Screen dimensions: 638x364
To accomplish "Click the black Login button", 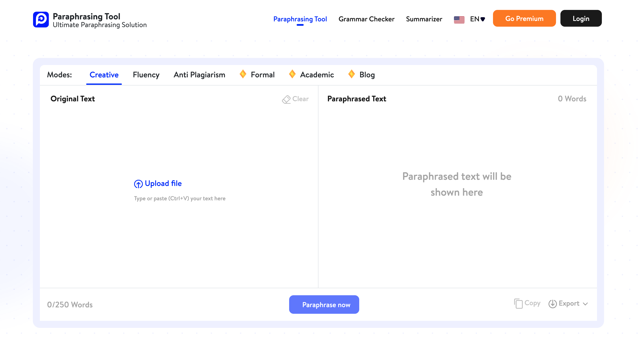I will pos(581,19).
